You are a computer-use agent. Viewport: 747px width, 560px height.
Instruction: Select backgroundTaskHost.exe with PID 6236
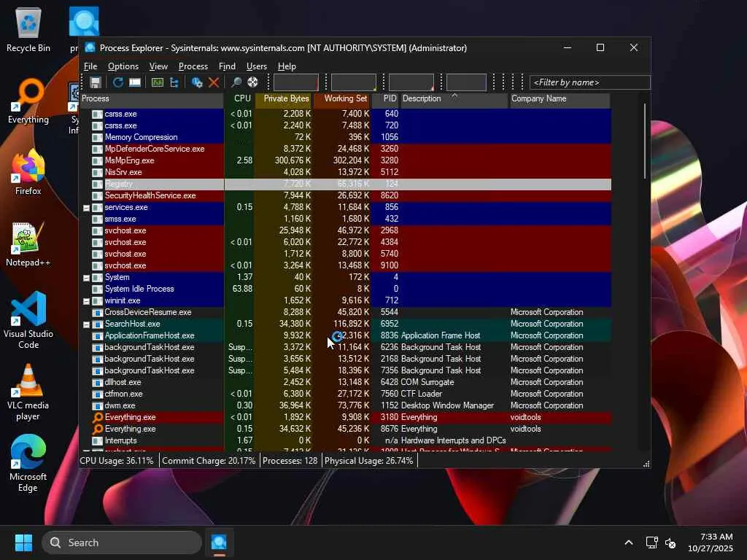point(345,347)
